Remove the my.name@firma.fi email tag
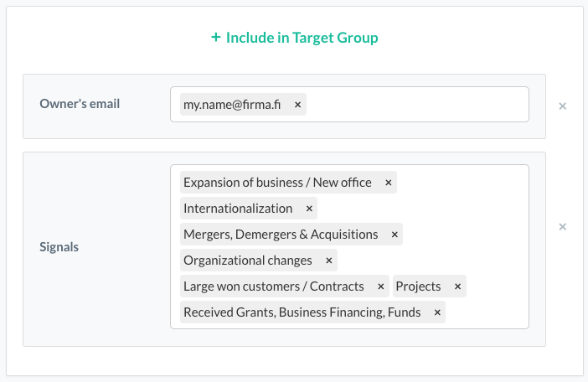This screenshot has height=382, width=588. click(x=297, y=105)
